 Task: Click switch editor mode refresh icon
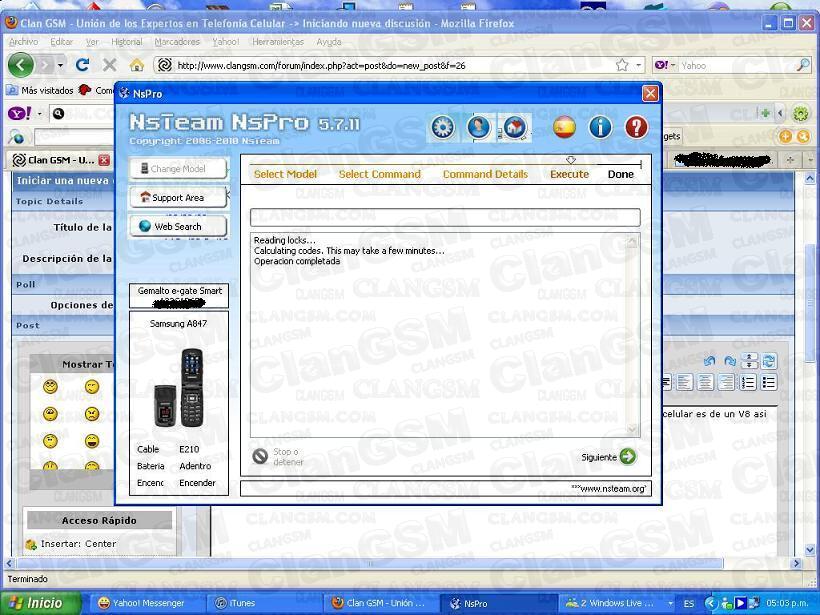pos(769,361)
